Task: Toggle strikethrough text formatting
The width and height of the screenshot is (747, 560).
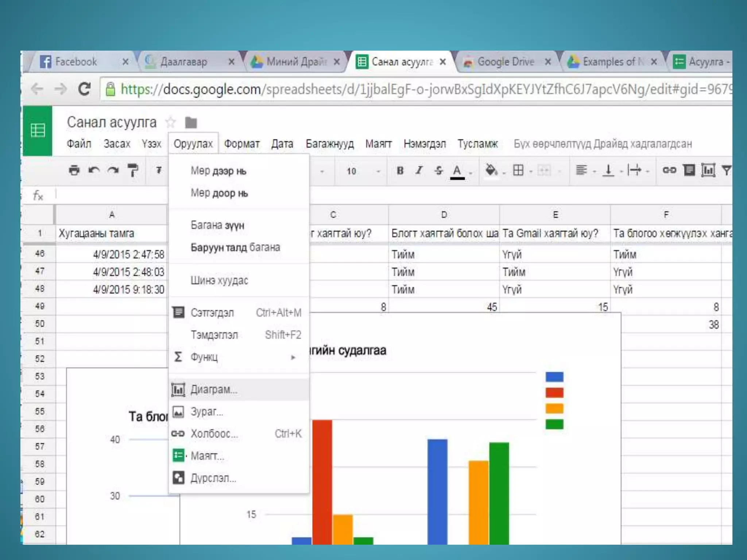Action: 438,170
